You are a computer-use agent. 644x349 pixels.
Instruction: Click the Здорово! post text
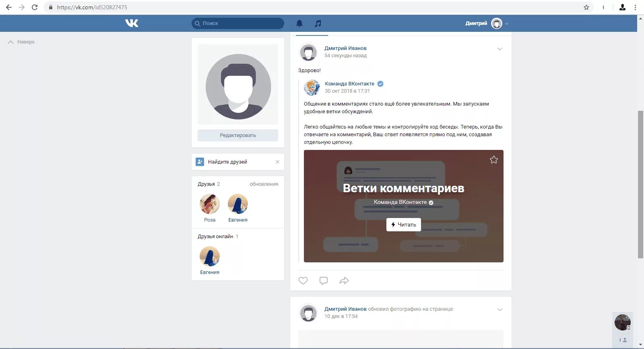tap(310, 71)
